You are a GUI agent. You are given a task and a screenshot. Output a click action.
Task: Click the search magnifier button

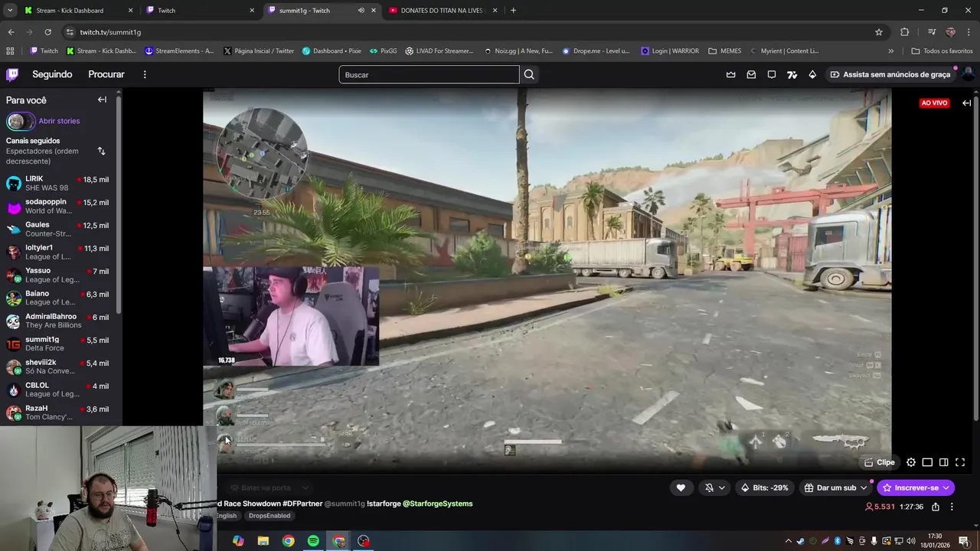click(529, 74)
